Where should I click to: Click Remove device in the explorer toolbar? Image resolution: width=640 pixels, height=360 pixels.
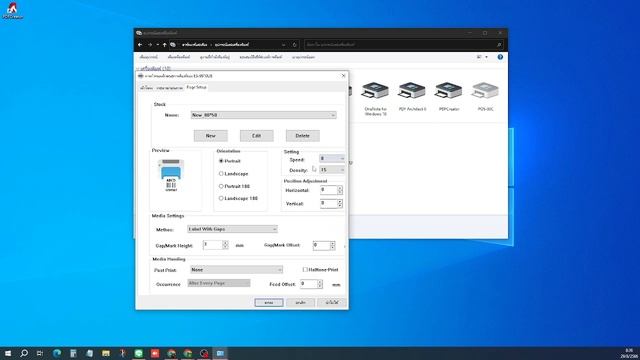303,57
